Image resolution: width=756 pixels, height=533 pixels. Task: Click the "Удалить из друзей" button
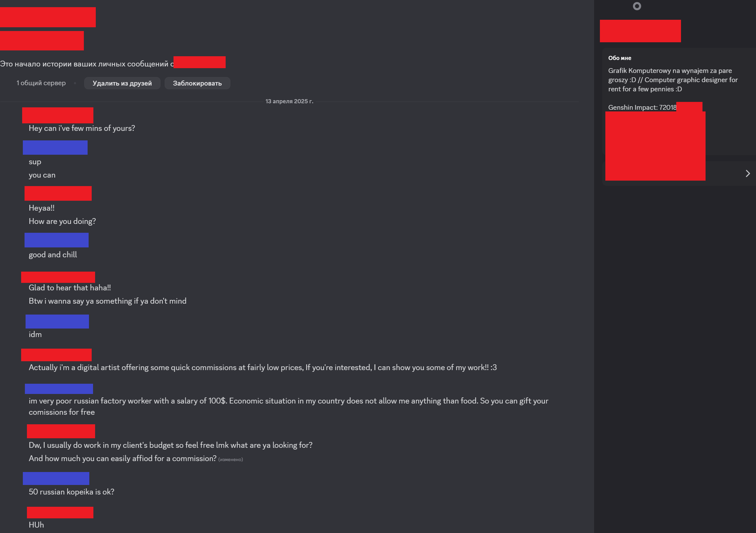[x=122, y=83]
